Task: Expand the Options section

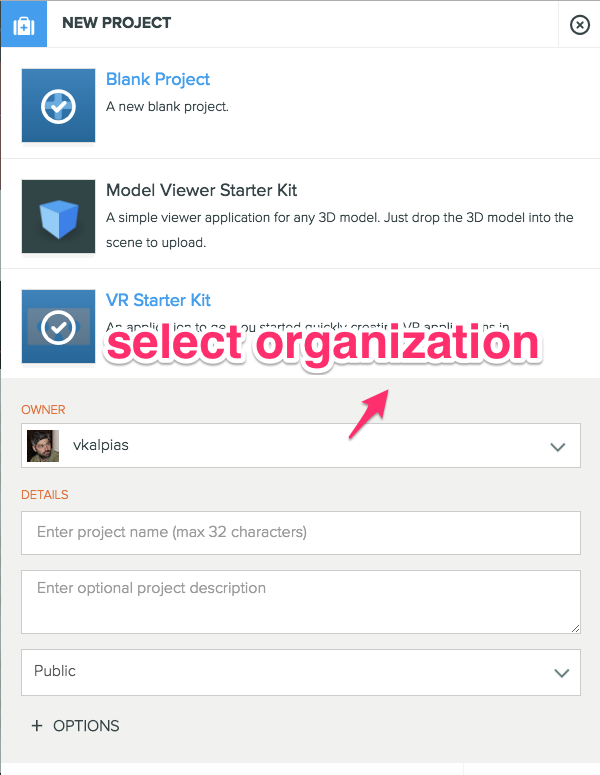Action: [x=86, y=726]
